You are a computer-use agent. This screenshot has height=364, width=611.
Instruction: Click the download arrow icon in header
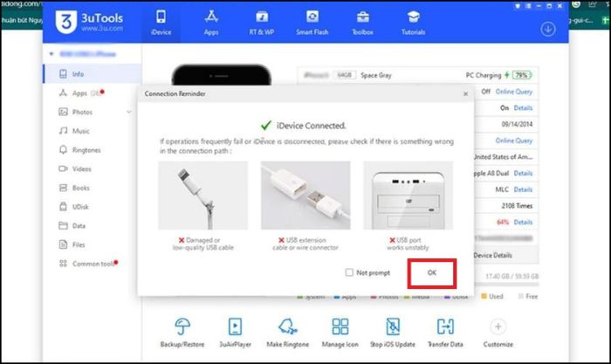click(x=548, y=29)
